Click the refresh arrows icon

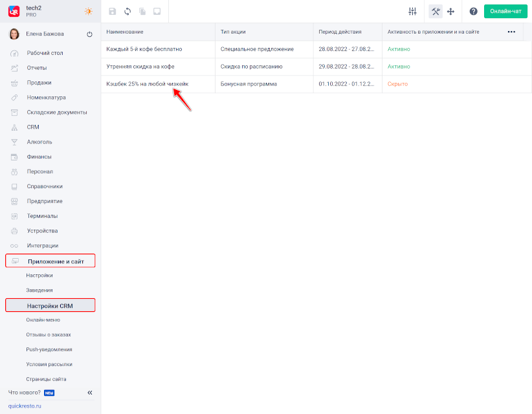pyautogui.click(x=127, y=12)
